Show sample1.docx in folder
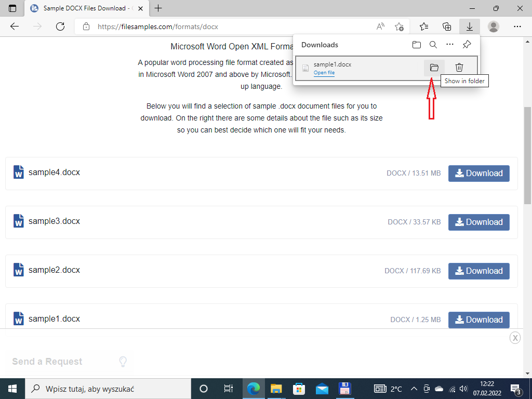This screenshot has width=532, height=399. 434,68
